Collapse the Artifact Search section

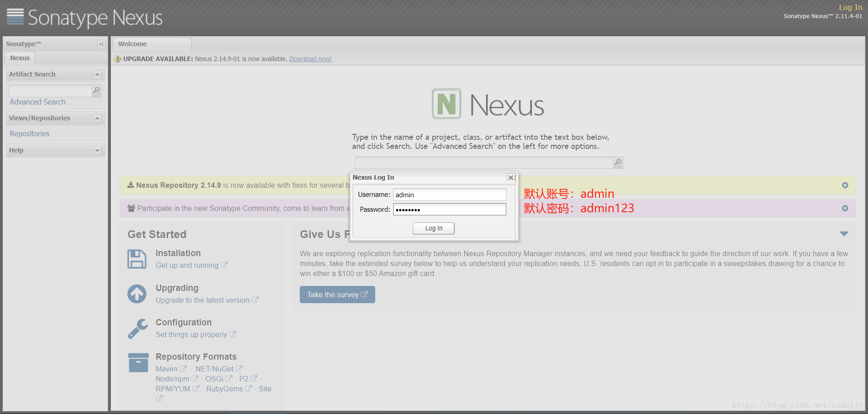pos(97,74)
